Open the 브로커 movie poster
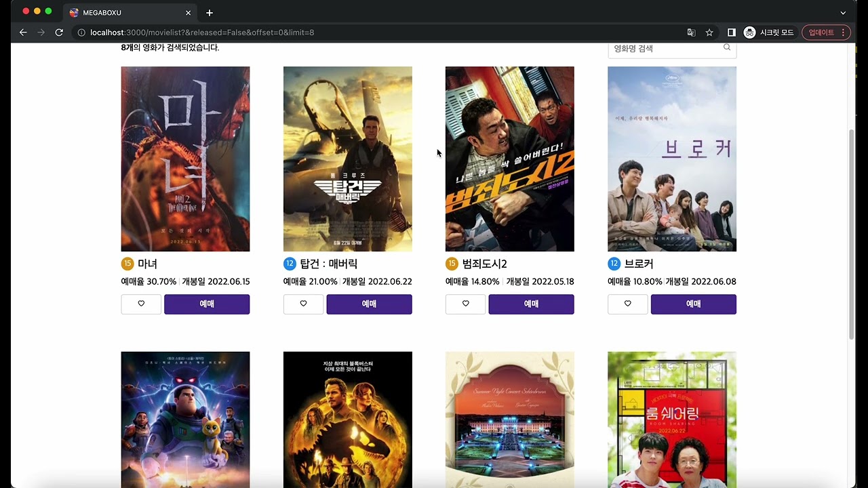This screenshot has width=868, height=488. pos(671,159)
